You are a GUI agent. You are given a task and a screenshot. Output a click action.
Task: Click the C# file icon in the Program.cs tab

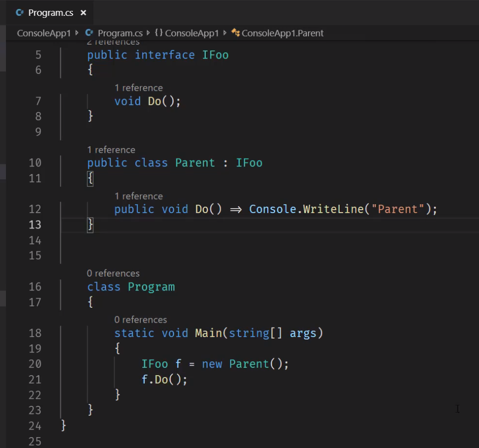[20, 13]
